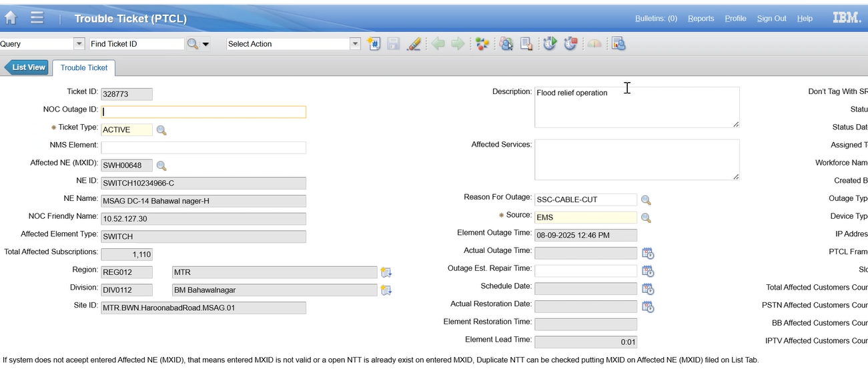Screen dimensions: 868x379
Task: Open lookup next to Affected NE (MXID)
Action: click(x=161, y=165)
